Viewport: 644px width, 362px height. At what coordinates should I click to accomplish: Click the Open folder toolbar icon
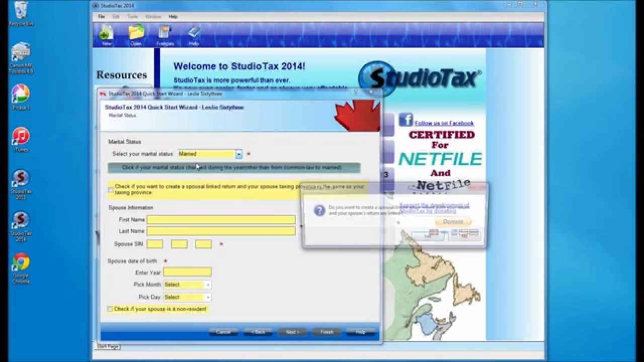[x=136, y=35]
